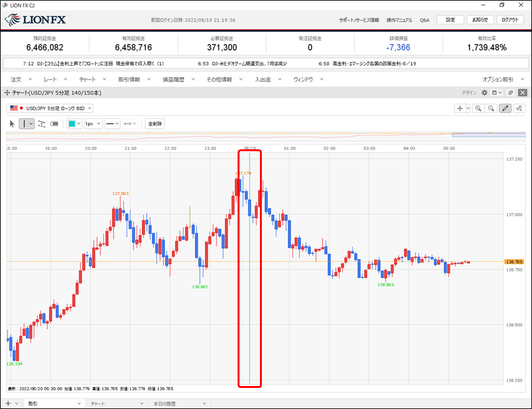Viewport: 532px width, 409px height.
Task: Select the vertical line drawing tool
Action: (24, 124)
